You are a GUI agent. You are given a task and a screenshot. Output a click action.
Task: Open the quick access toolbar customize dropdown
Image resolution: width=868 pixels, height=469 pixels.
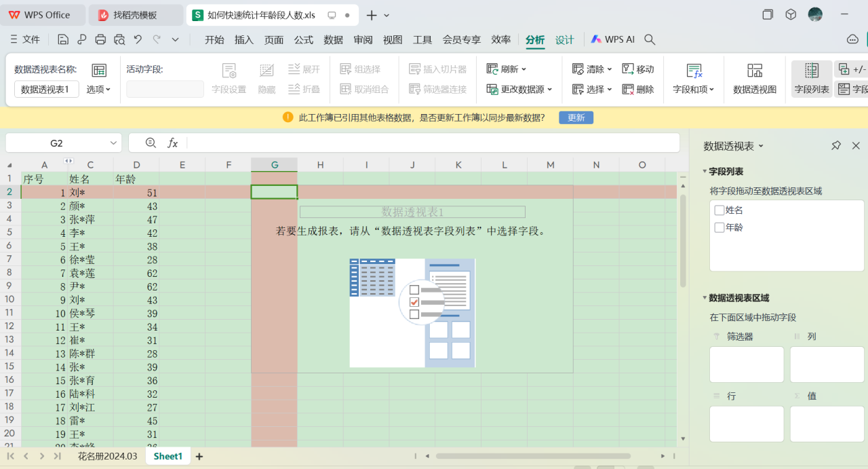point(175,39)
